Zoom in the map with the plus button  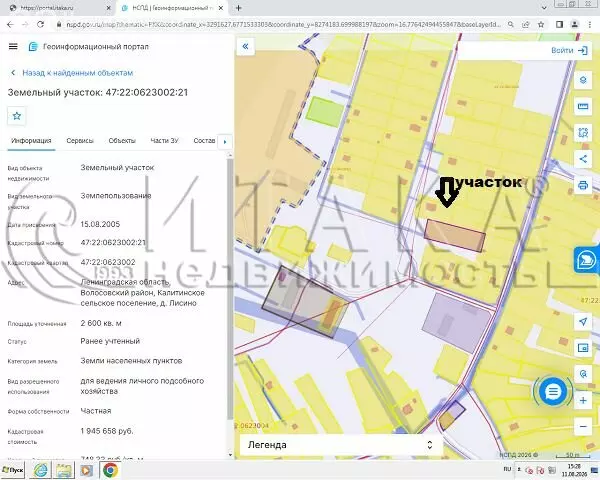point(583,400)
